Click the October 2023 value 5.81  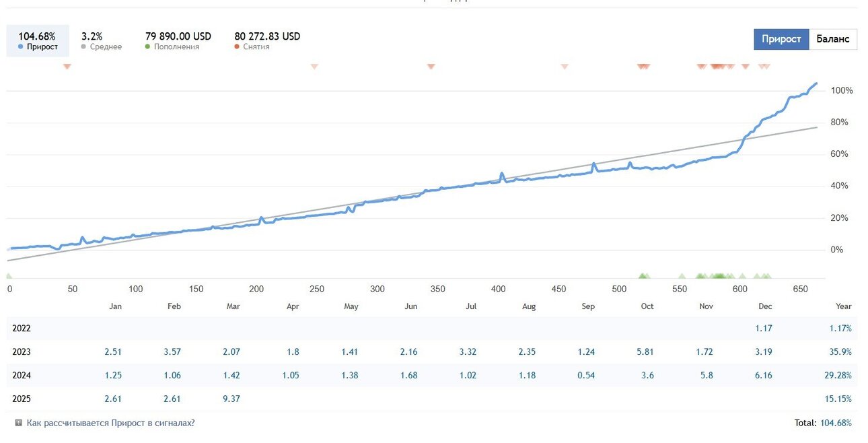pos(643,351)
